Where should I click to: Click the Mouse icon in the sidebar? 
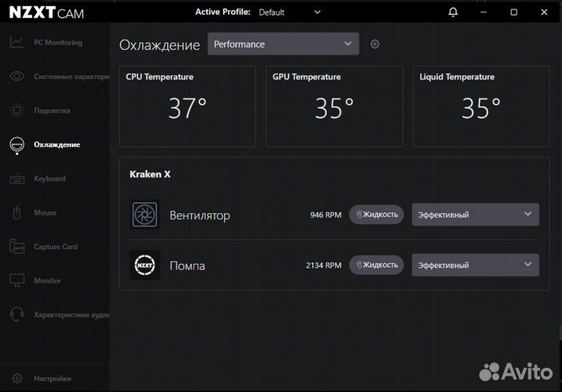(x=16, y=212)
